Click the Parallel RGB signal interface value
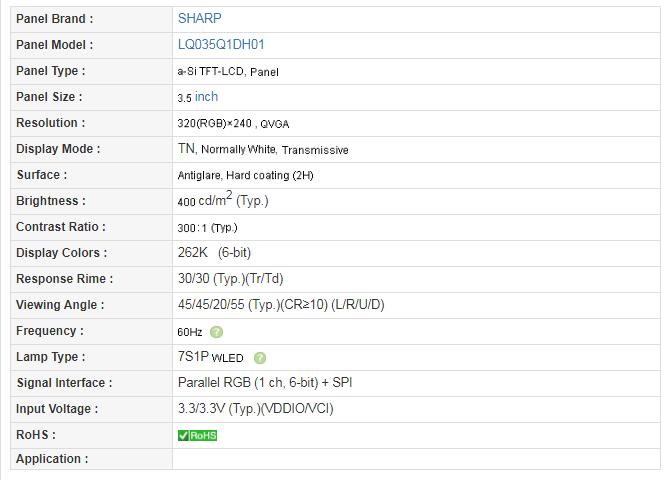Viewport: 669px width, 480px height. [265, 382]
